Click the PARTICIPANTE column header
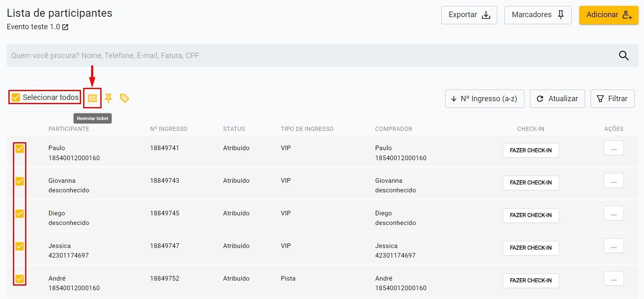Image resolution: width=644 pixels, height=299 pixels. (x=69, y=129)
